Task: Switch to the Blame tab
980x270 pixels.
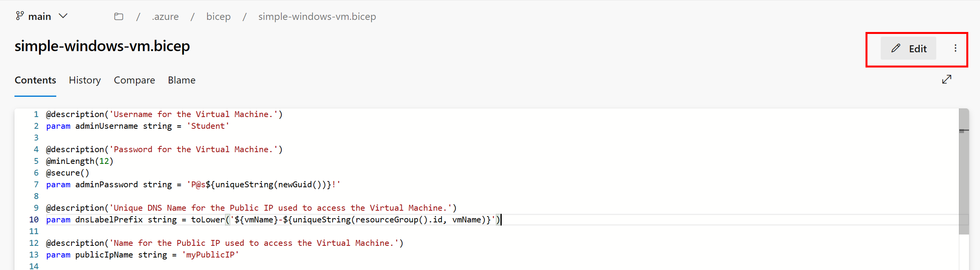Action: pos(182,80)
